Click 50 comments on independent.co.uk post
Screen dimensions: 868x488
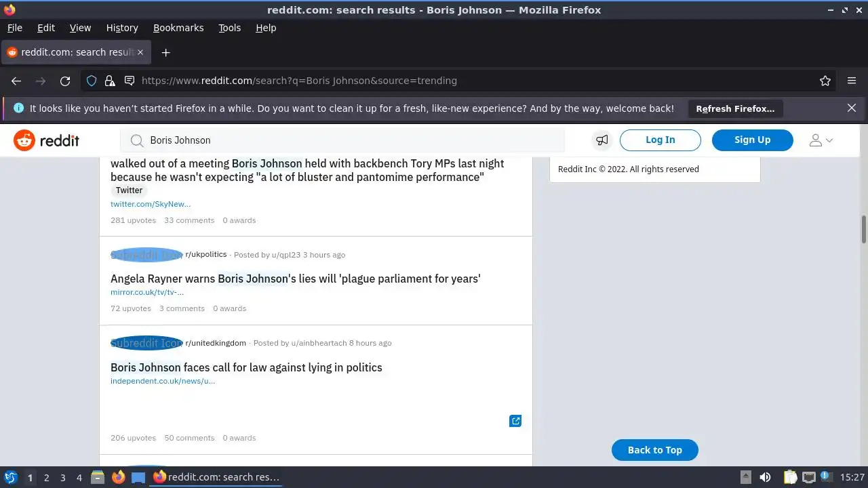189,438
